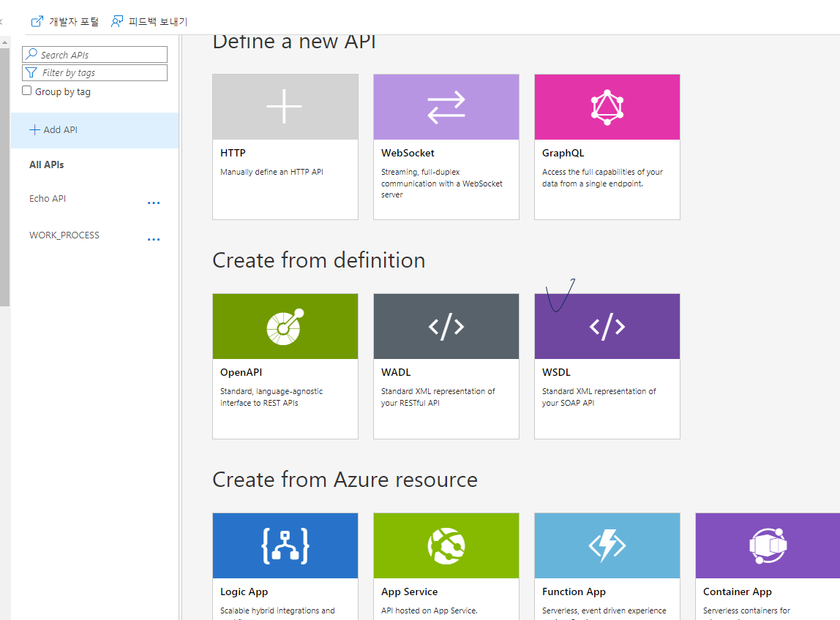Select WORK_PROCESS API from the list
Screen dimensions: 840x620
[64, 235]
